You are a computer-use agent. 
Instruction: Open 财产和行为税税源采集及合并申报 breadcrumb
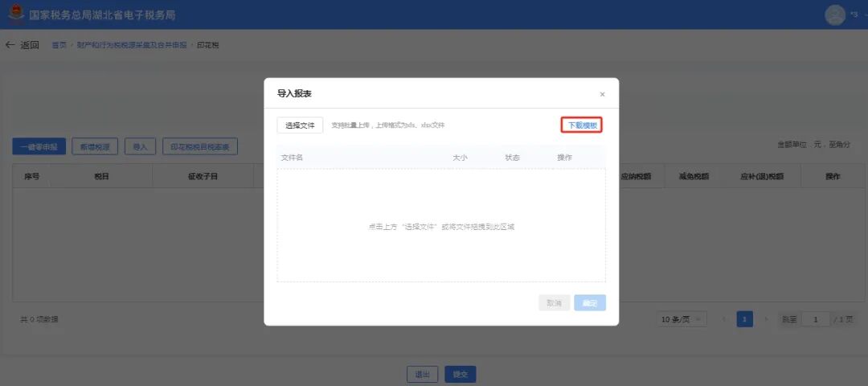(132, 45)
